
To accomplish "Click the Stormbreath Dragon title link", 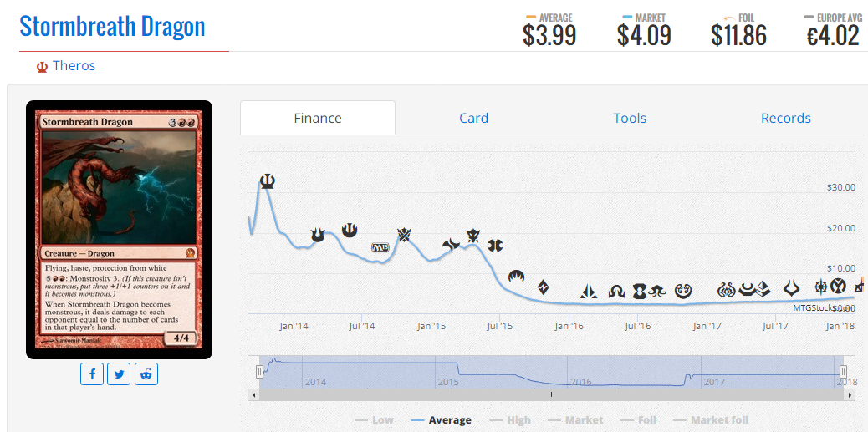I will 112,26.
